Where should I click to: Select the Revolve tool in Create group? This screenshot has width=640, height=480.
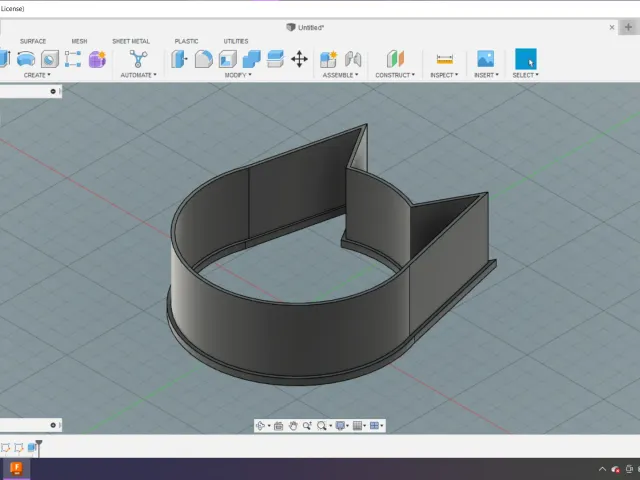25,59
